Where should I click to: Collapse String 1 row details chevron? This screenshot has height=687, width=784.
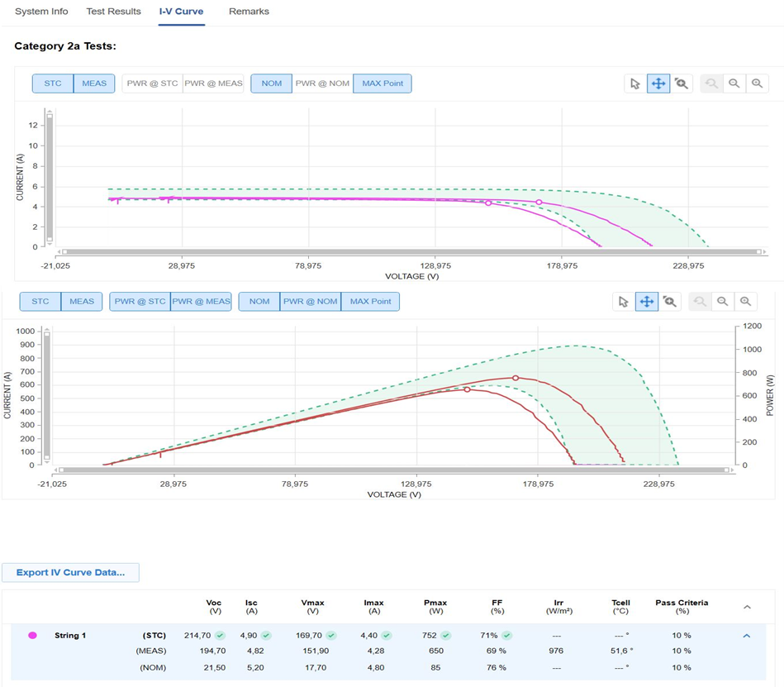[746, 636]
